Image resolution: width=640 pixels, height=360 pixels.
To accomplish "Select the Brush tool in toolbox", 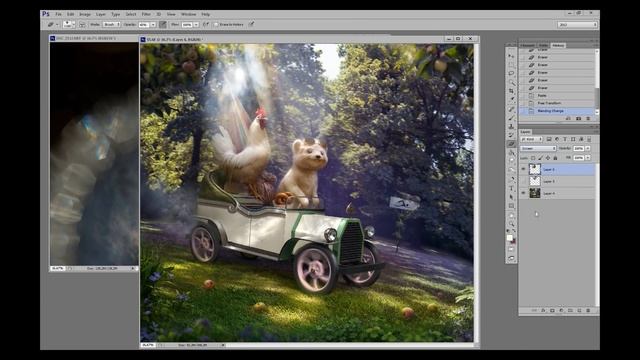I will pyautogui.click(x=511, y=118).
